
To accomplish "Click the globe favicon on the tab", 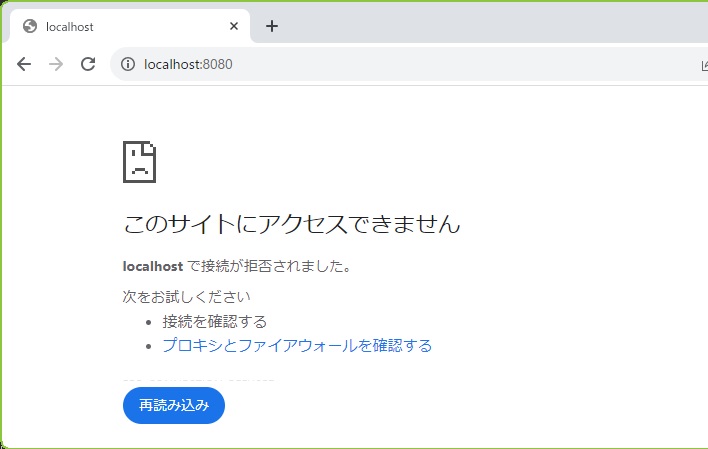I will 30,26.
